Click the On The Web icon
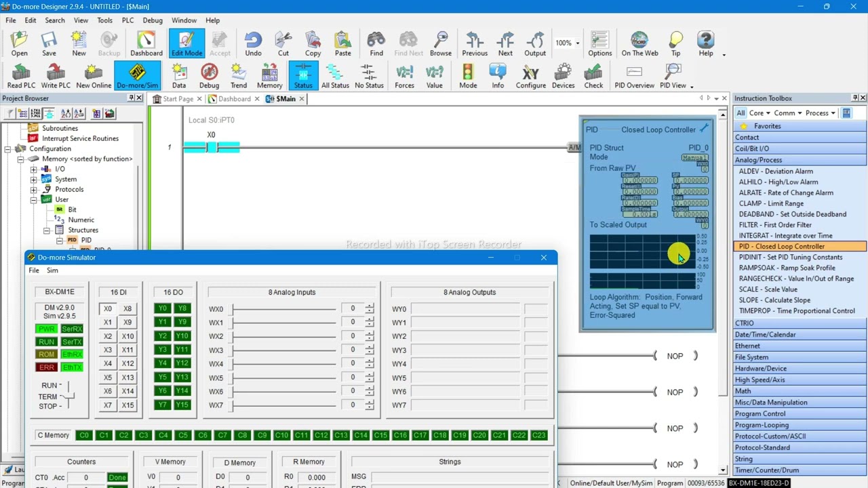The height and width of the screenshot is (488, 868). click(x=639, y=44)
